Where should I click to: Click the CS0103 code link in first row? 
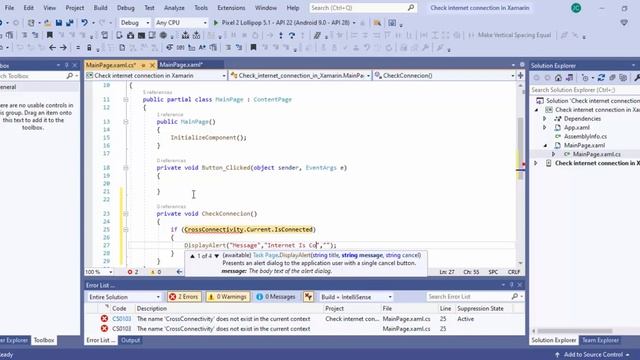tap(122, 319)
